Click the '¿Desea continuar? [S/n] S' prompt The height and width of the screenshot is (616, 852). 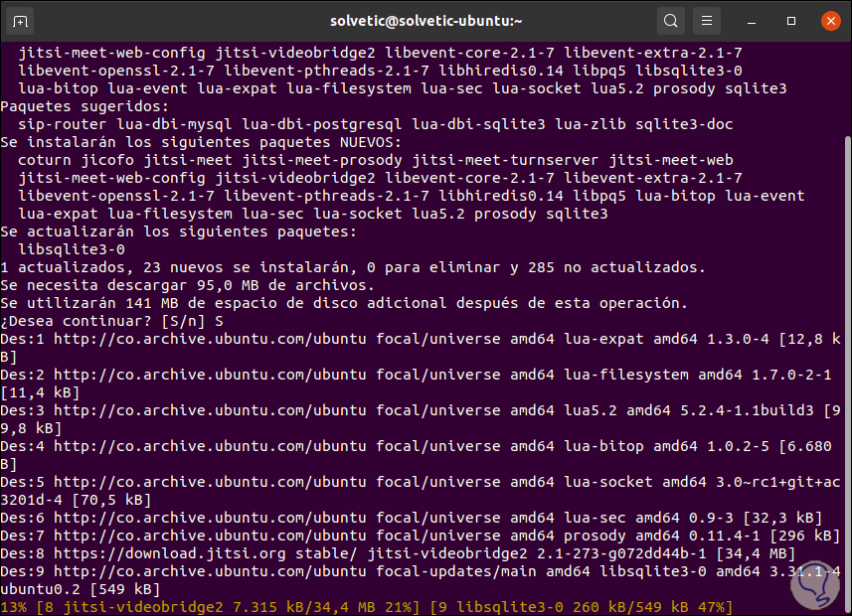coord(112,322)
